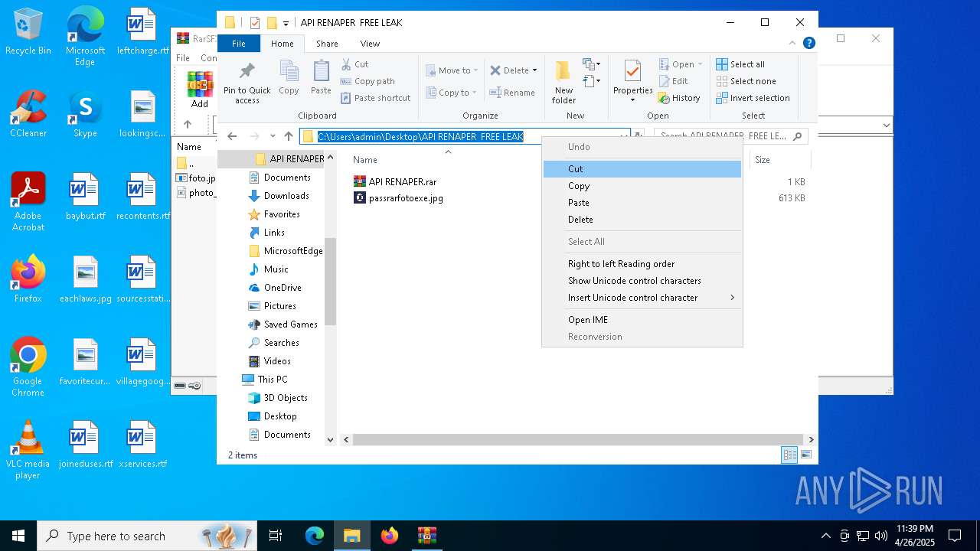Open the File tab
The height and width of the screenshot is (551, 980).
239,44
